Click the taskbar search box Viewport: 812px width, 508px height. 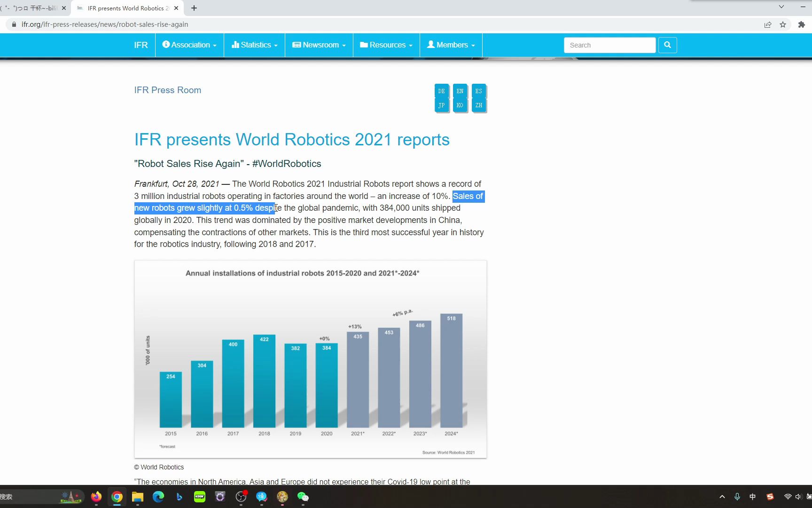point(41,497)
